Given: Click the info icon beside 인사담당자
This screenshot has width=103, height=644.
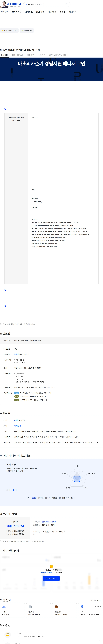Looking at the screenshot, I should coord(64,531).
